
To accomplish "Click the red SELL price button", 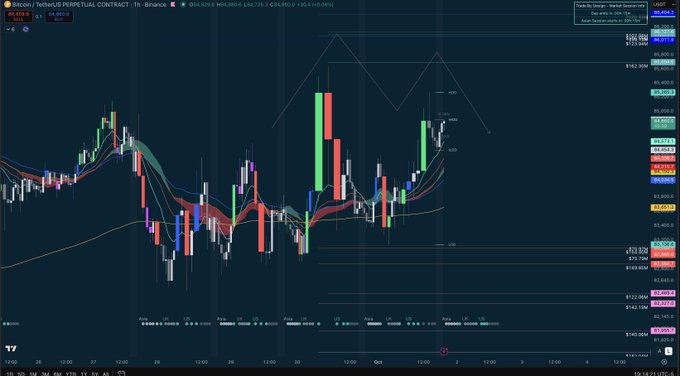I will 18,16.
